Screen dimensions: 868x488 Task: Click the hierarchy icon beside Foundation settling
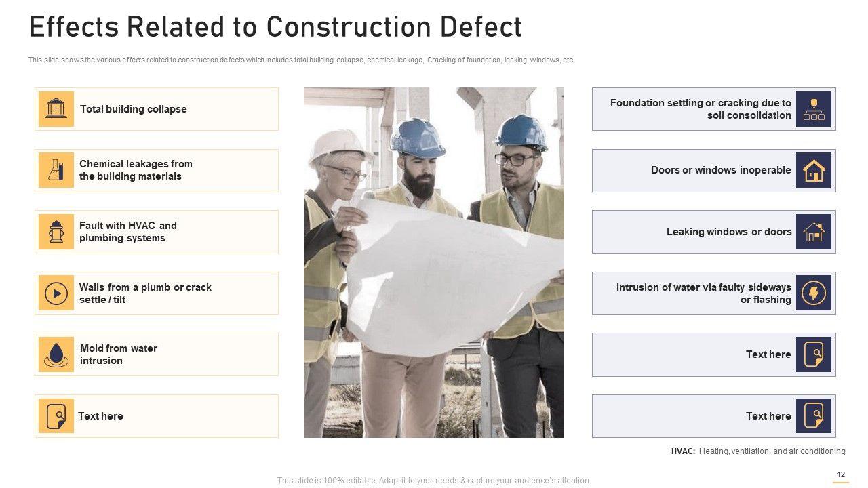[813, 109]
